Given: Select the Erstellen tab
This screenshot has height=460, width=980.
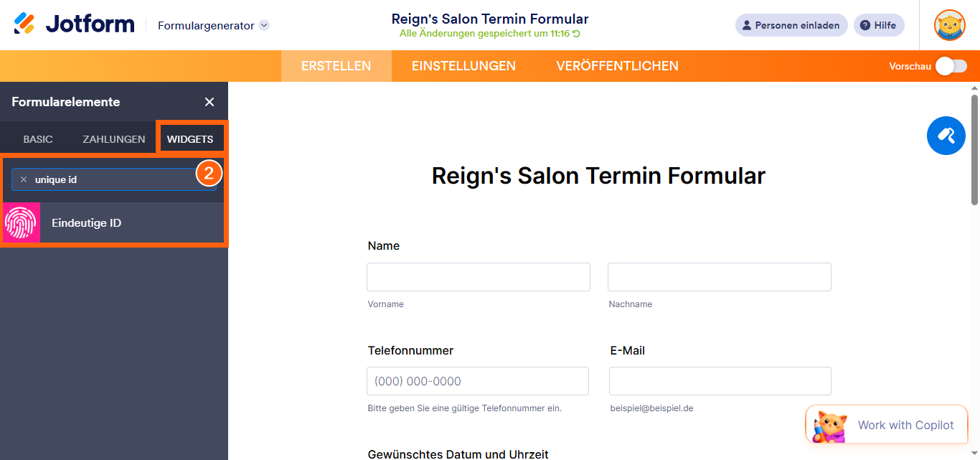Looking at the screenshot, I should click(x=336, y=66).
